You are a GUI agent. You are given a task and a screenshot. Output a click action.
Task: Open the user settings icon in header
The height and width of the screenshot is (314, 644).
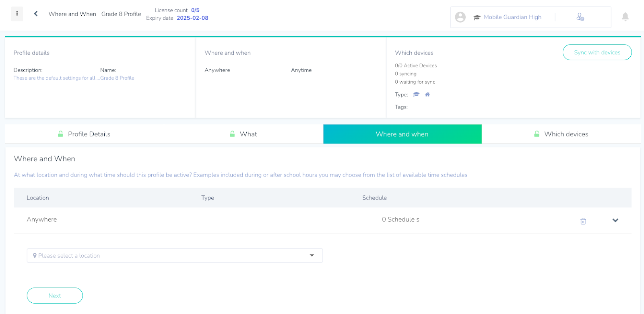pos(580,17)
